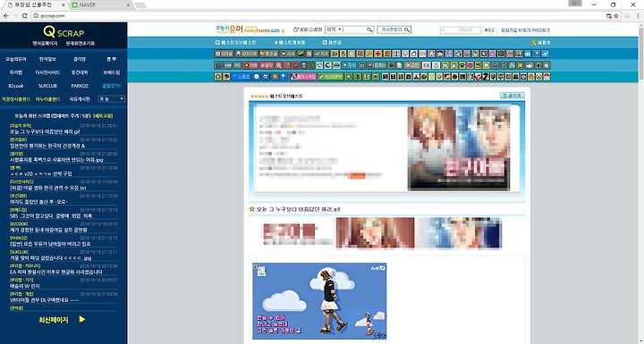Open the Poké Ball board icon

pyautogui.click(x=547, y=76)
